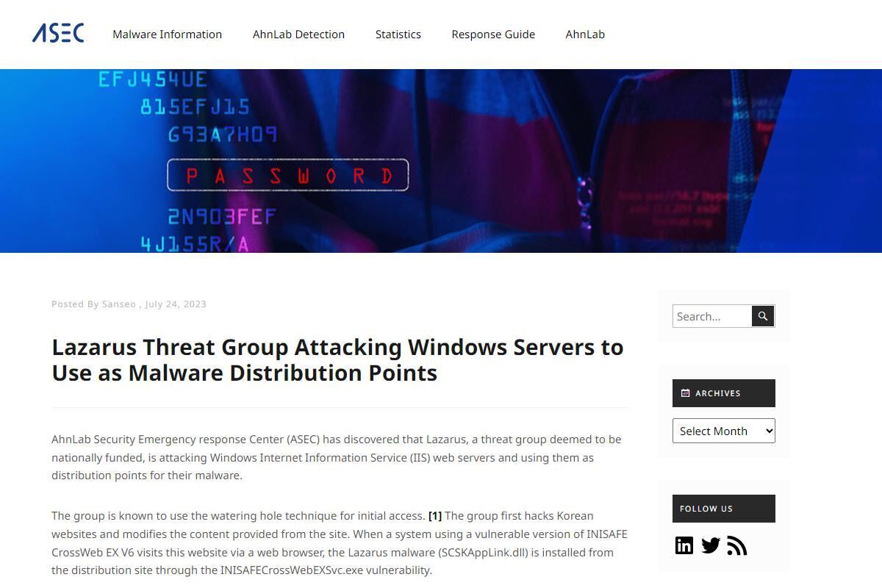This screenshot has height=588, width=882.
Task: Open the AhnLab menu item
Action: pyautogui.click(x=585, y=35)
